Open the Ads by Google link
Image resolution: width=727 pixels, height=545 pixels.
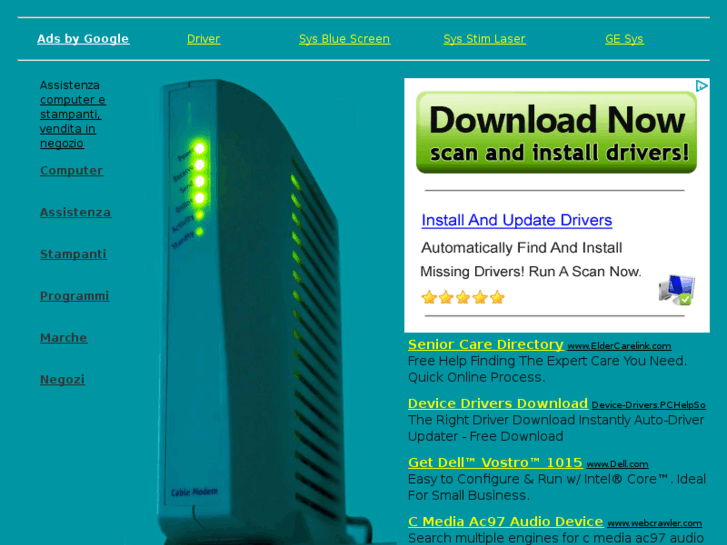[83, 39]
